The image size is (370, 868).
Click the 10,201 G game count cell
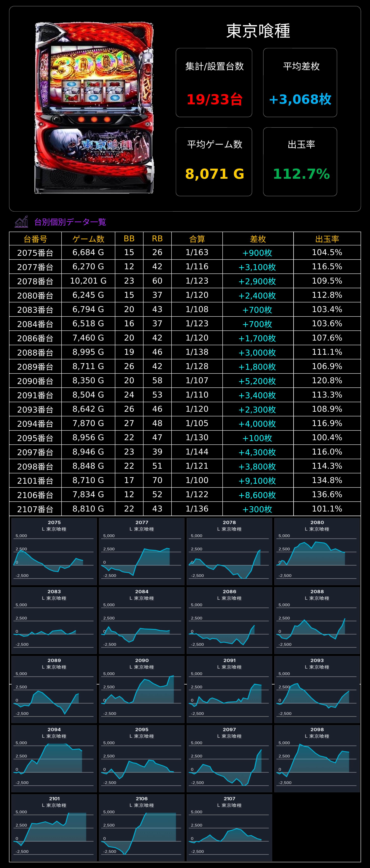(x=88, y=281)
